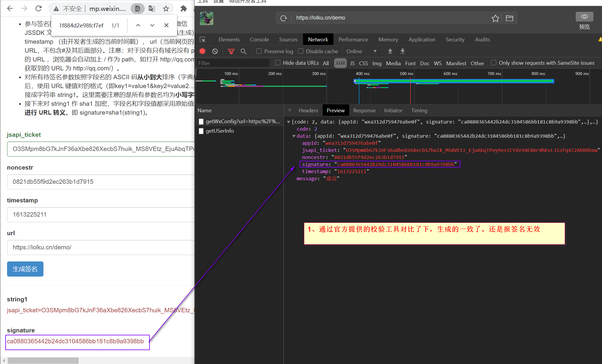The image size is (602, 364).
Task: Switch to the Console tab
Action: coord(259,40)
